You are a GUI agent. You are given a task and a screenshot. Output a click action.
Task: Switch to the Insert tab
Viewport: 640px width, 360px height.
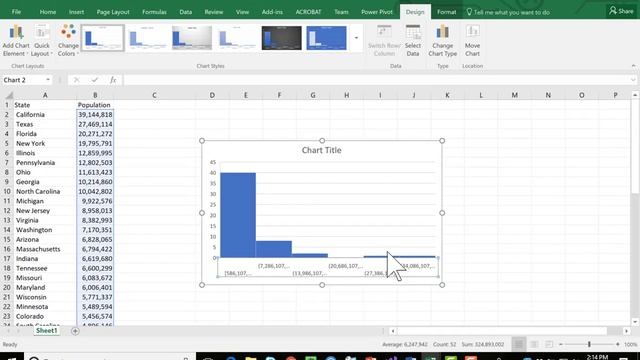click(76, 12)
